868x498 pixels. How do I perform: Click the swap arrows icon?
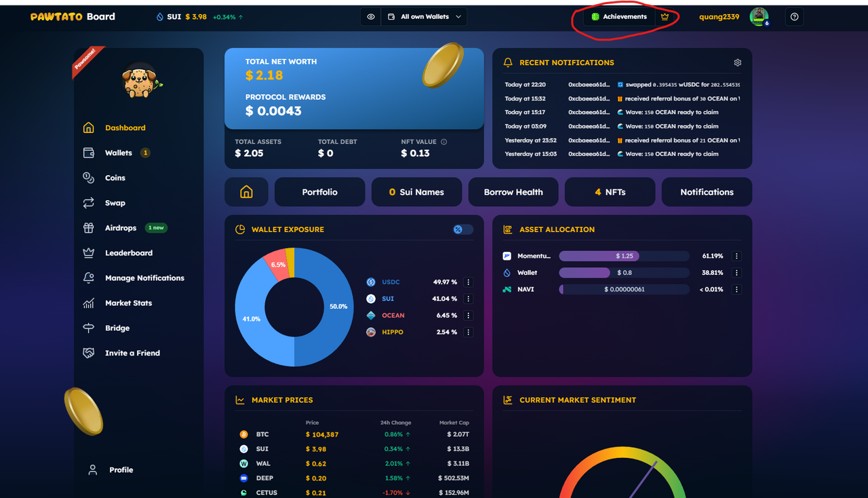point(88,203)
